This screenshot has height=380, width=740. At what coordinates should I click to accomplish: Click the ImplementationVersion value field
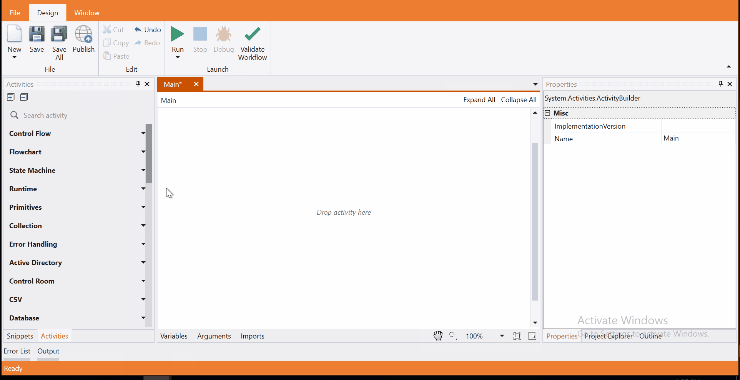click(x=698, y=127)
